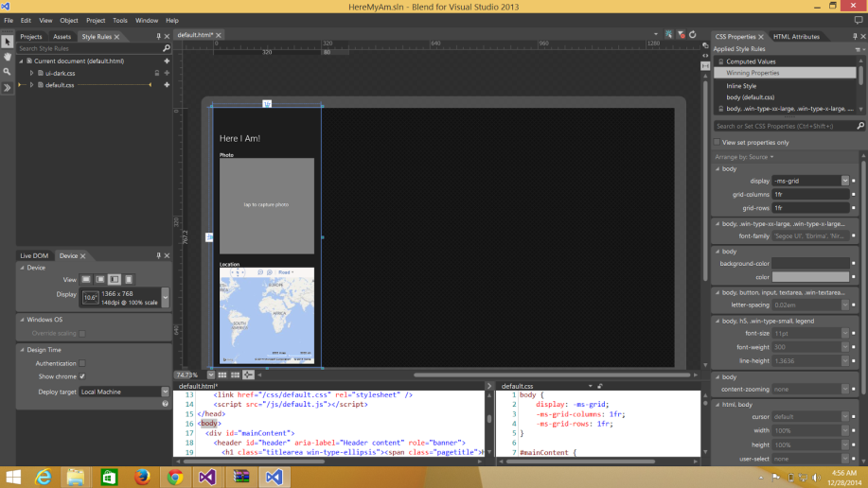Image resolution: width=868 pixels, height=488 pixels.
Task: Select the Zoom magnifier tool
Action: [7, 72]
